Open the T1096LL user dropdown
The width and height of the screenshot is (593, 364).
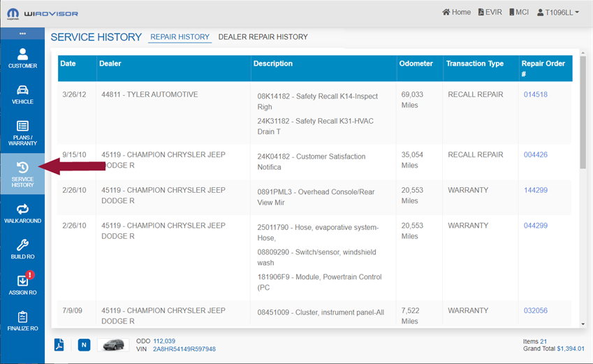point(558,13)
